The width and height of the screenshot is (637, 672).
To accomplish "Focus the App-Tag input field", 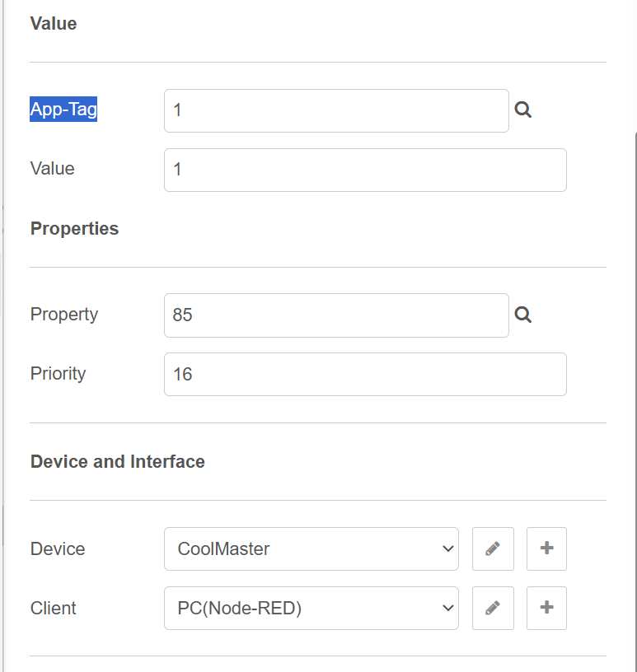I will click(336, 110).
